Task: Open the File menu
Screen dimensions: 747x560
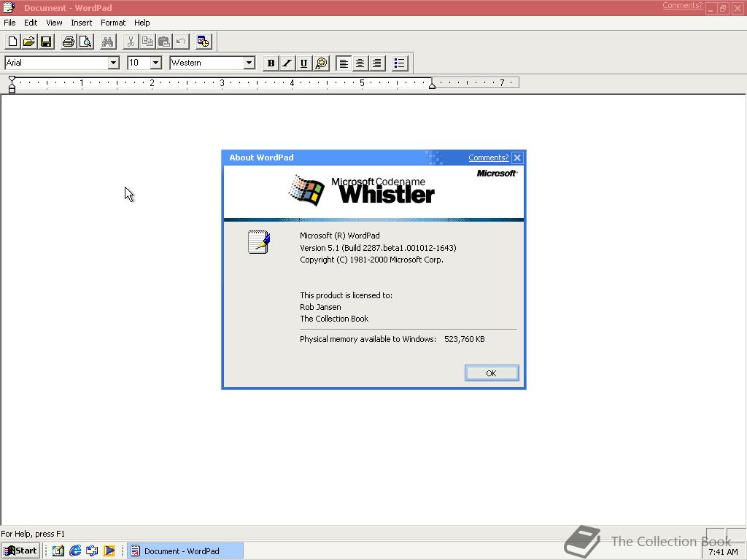Action: pos(9,23)
